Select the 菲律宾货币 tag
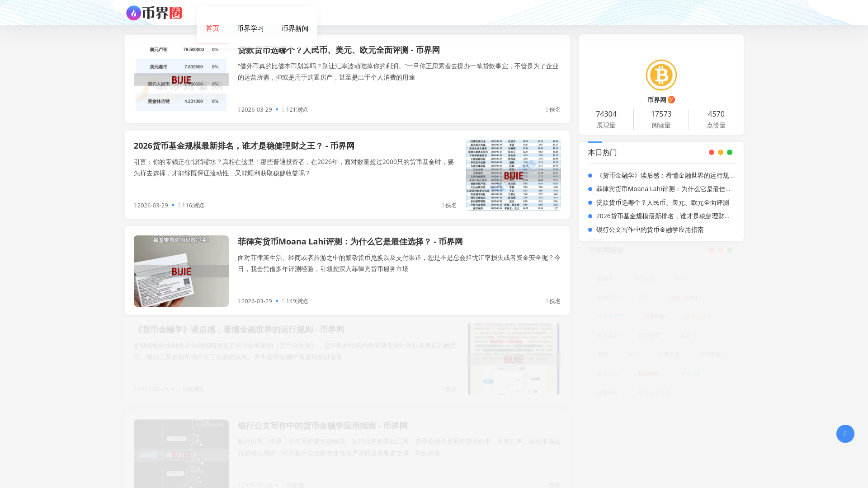The width and height of the screenshot is (868, 488). coord(610,316)
